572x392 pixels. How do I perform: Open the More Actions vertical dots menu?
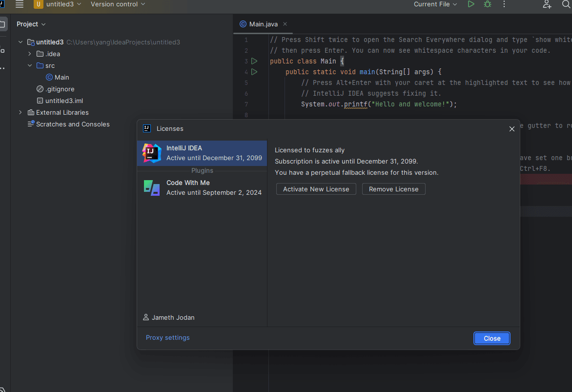pos(504,4)
